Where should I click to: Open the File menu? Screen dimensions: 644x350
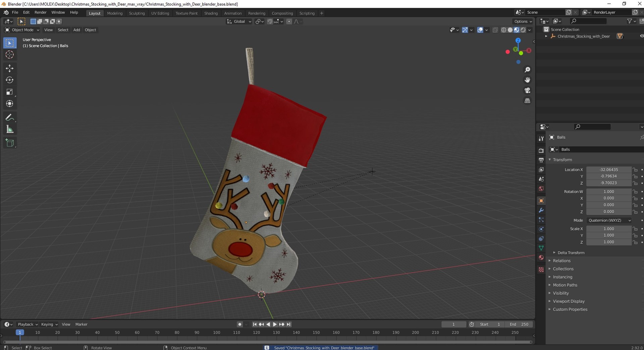(15, 12)
